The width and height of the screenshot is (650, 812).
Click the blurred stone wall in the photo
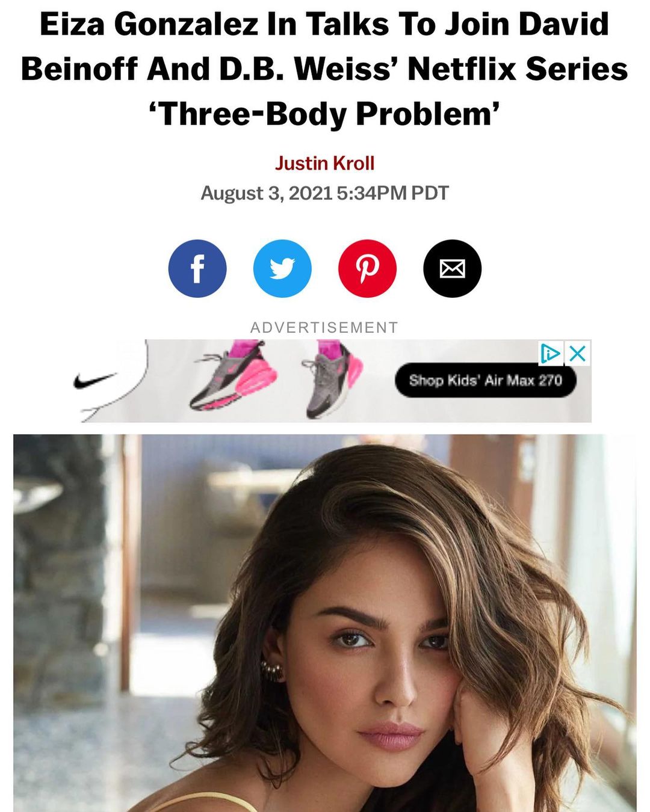pos(60,571)
